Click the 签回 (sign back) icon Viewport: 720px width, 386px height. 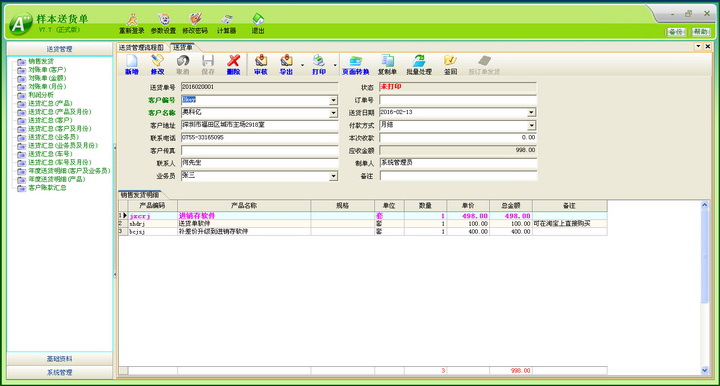450,65
